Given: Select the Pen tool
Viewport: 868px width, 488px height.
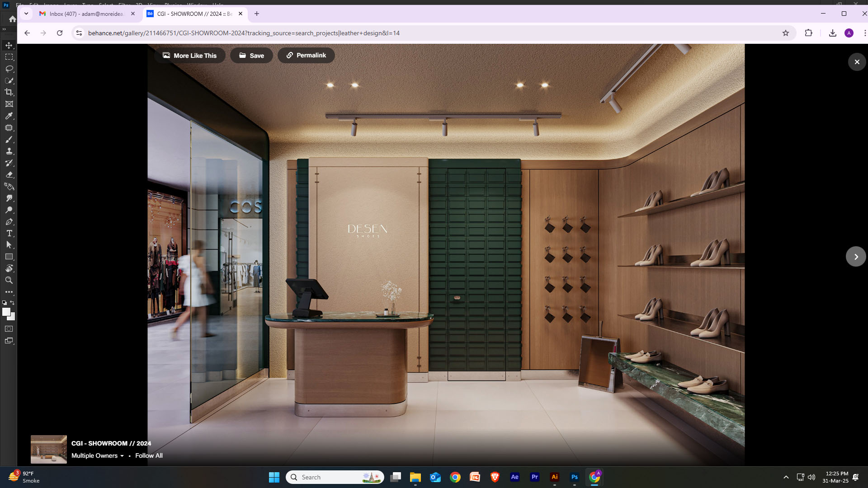Looking at the screenshot, I should pos(9,221).
